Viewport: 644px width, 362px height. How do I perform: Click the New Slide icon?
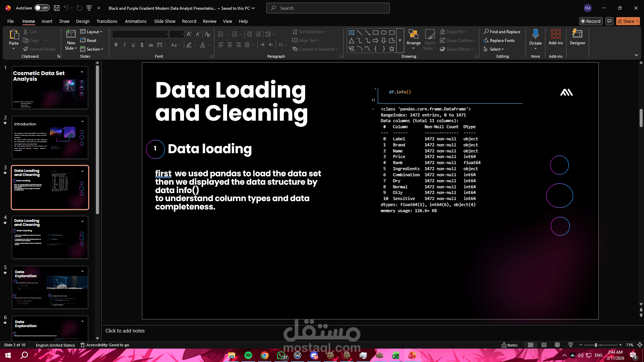click(x=71, y=34)
